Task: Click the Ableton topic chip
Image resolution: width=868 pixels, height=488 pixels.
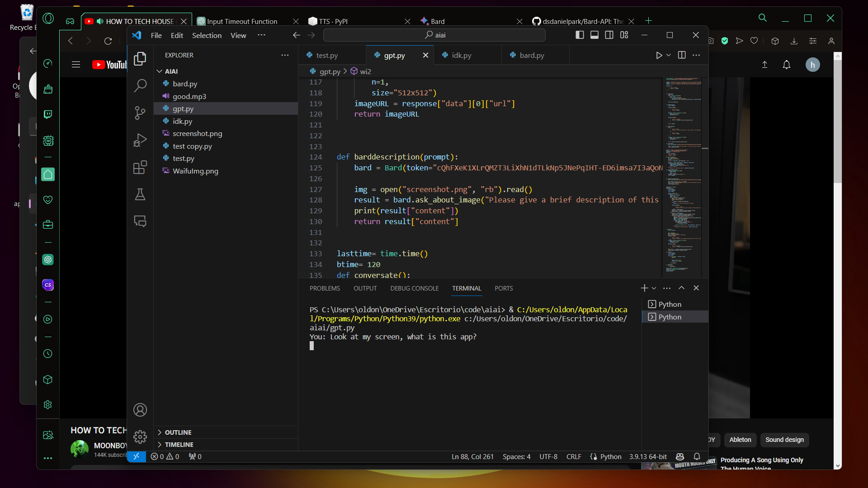Action: (740, 440)
